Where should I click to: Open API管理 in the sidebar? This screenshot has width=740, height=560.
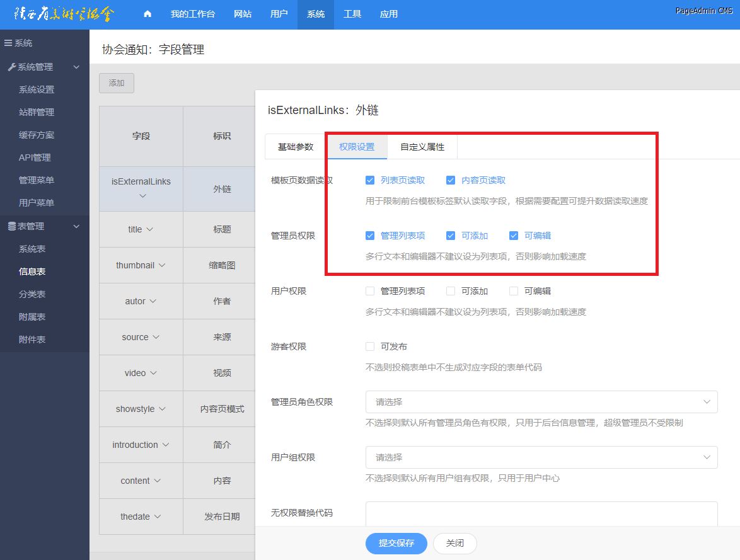click(x=35, y=157)
